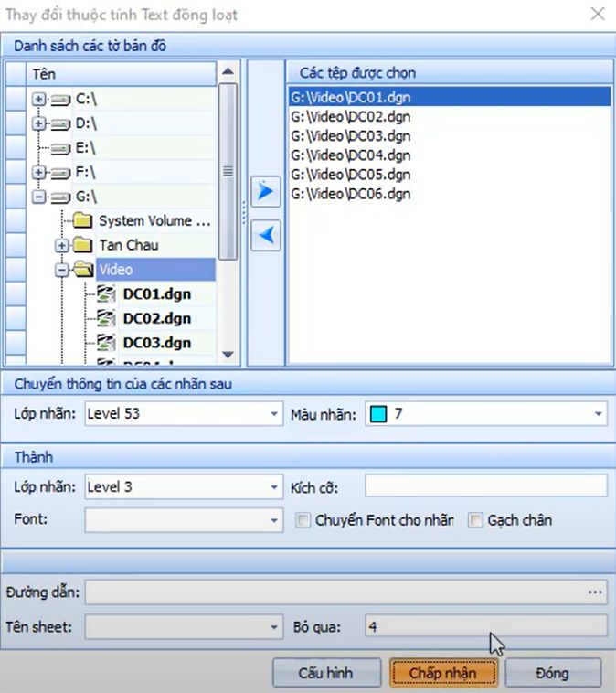Enable Gạch chân checkbox
The width and height of the screenshot is (616, 693).
(x=475, y=520)
